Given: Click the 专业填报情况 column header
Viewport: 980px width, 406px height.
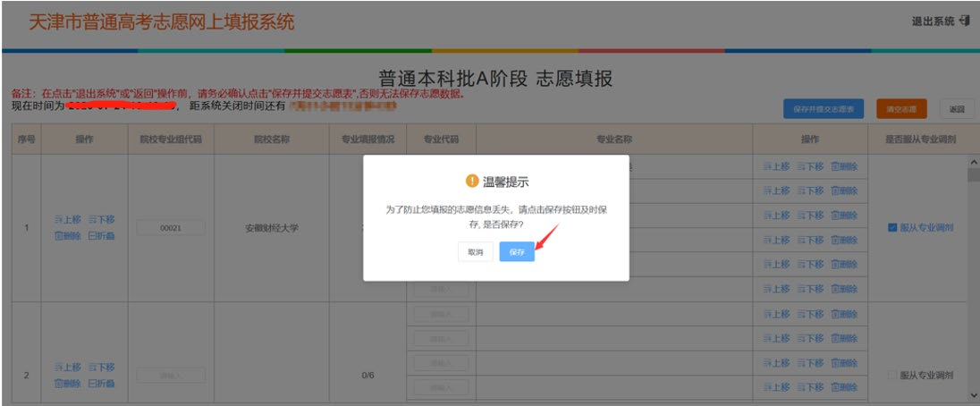Looking at the screenshot, I should coord(368,140).
